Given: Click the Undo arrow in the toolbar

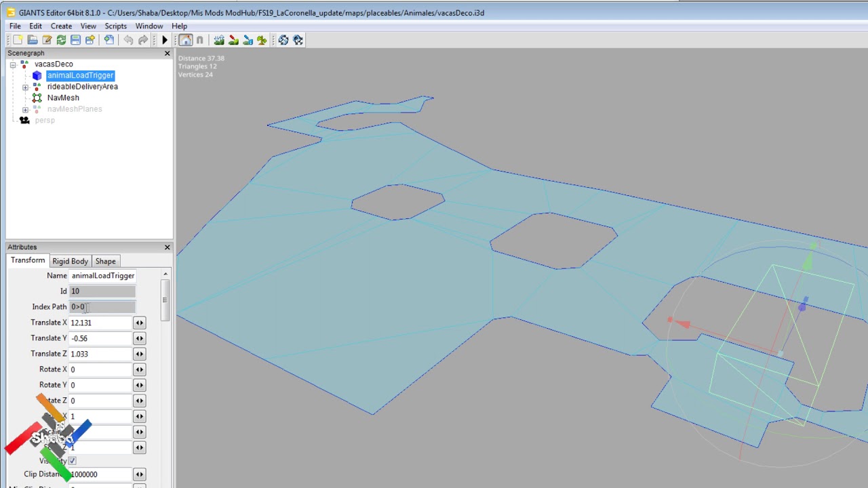Looking at the screenshot, I should (128, 40).
